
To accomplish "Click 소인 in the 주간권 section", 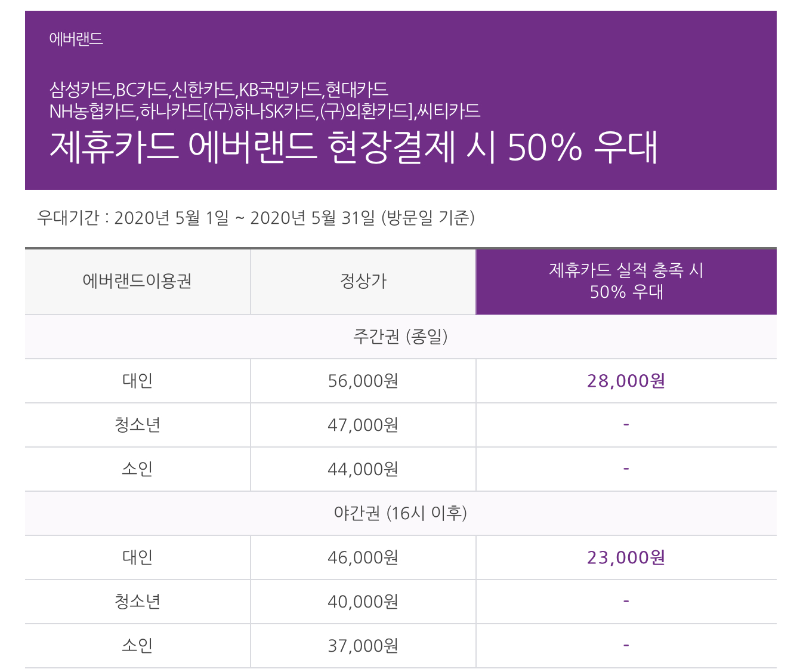I will point(137,469).
